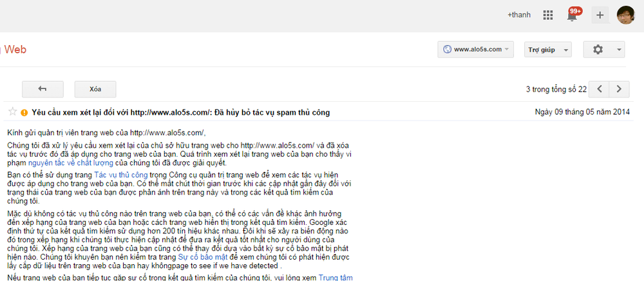Image resolution: width=644 pixels, height=281 pixels.
Task: Open the +thanh Google+ link
Action: 518,15
